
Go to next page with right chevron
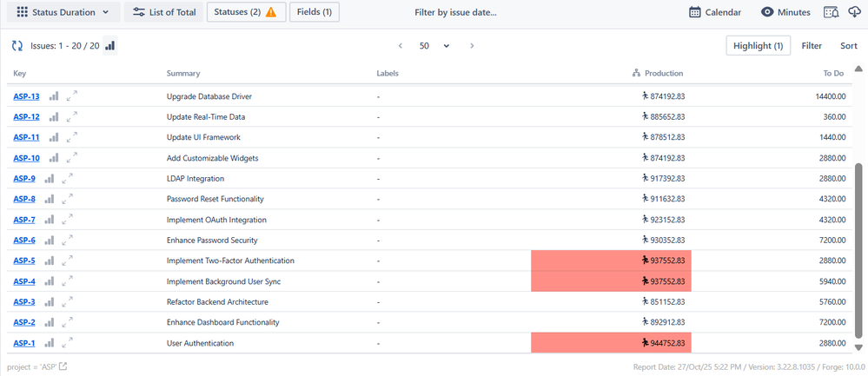pos(472,46)
